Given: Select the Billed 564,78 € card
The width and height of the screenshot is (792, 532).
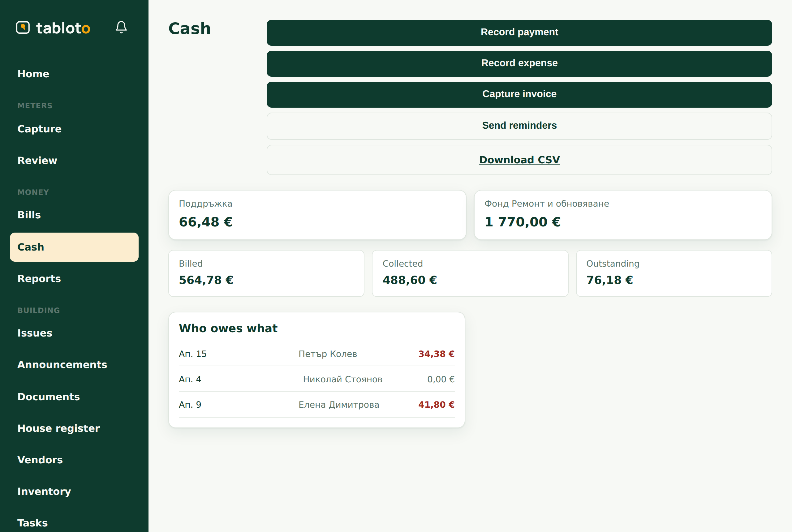Looking at the screenshot, I should tap(266, 273).
